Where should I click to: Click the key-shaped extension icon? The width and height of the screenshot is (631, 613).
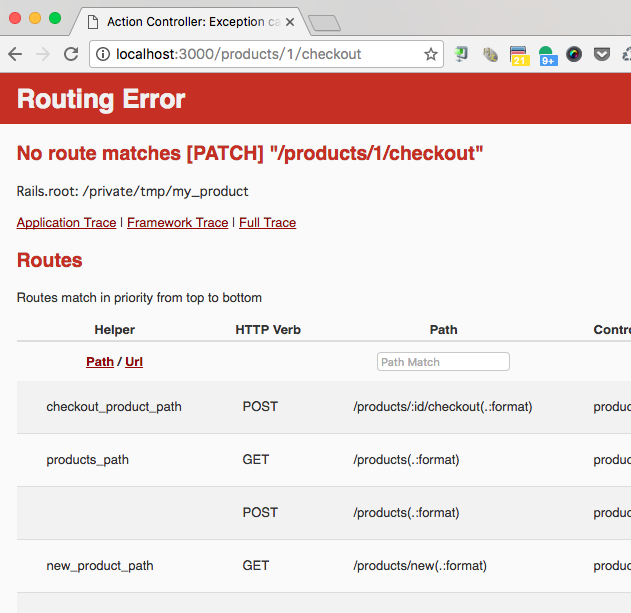click(490, 55)
